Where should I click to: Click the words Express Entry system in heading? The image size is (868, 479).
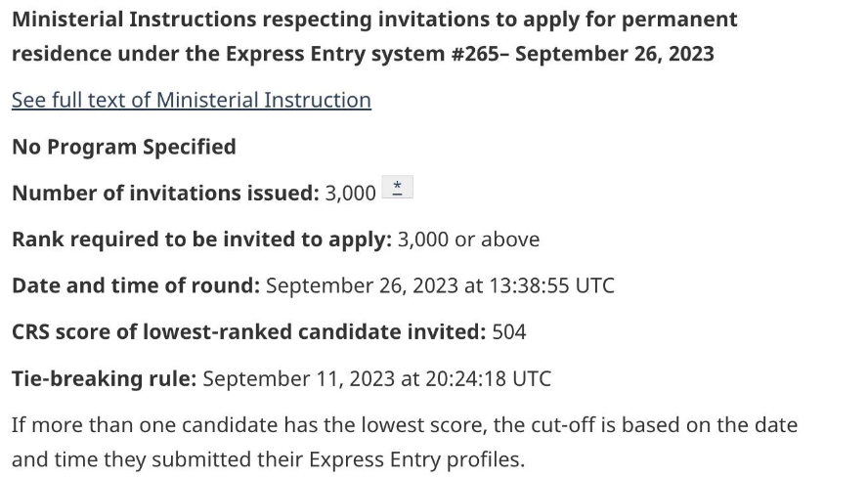tap(335, 54)
